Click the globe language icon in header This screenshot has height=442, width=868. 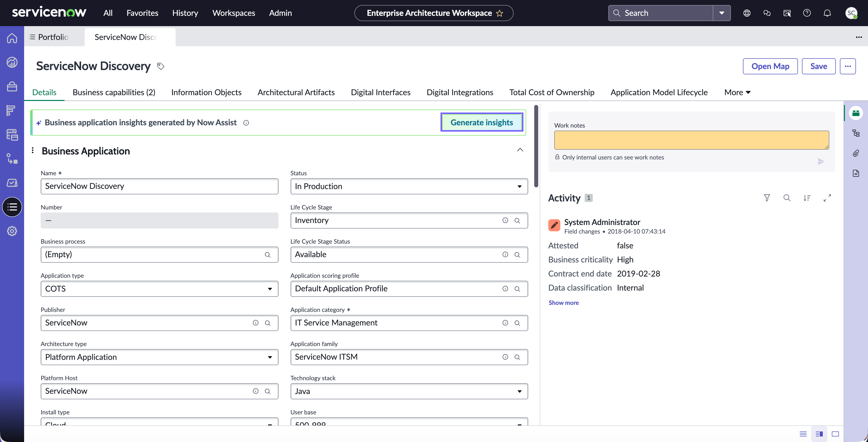(747, 13)
